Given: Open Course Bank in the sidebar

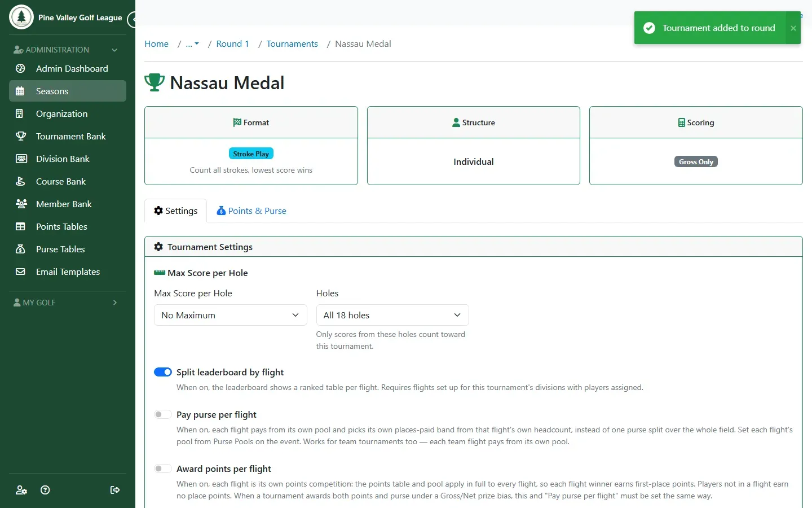Looking at the screenshot, I should [68, 181].
